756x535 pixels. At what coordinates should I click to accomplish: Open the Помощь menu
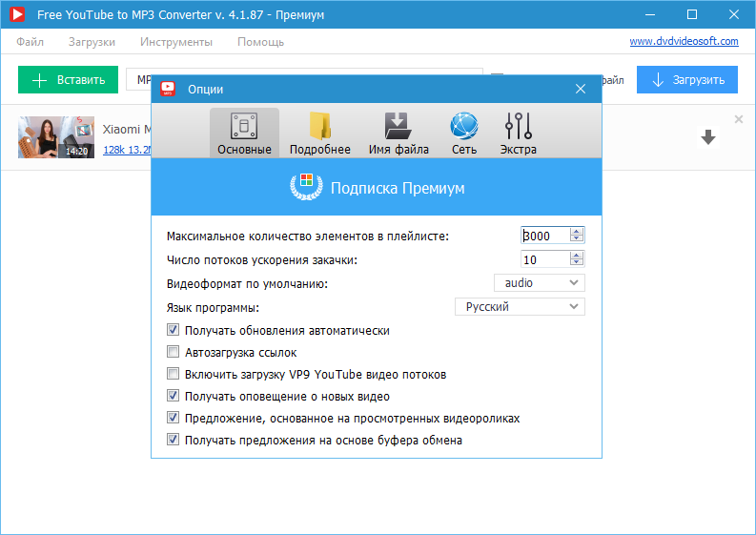(x=260, y=42)
